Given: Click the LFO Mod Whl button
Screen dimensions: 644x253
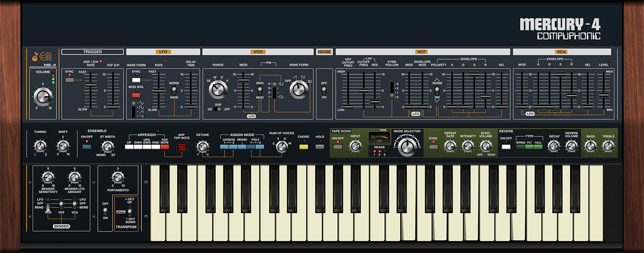Looking at the screenshot, I should [136, 95].
